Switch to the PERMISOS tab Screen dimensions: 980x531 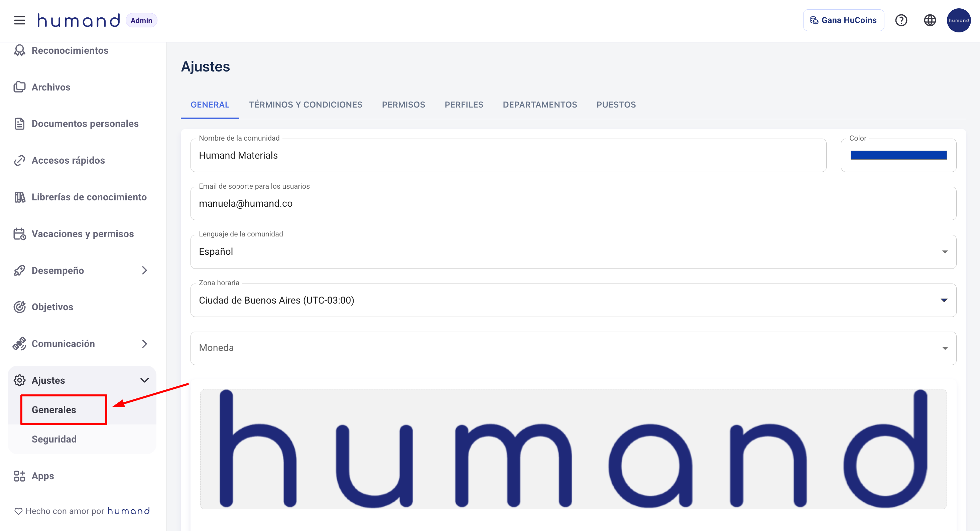[403, 105]
